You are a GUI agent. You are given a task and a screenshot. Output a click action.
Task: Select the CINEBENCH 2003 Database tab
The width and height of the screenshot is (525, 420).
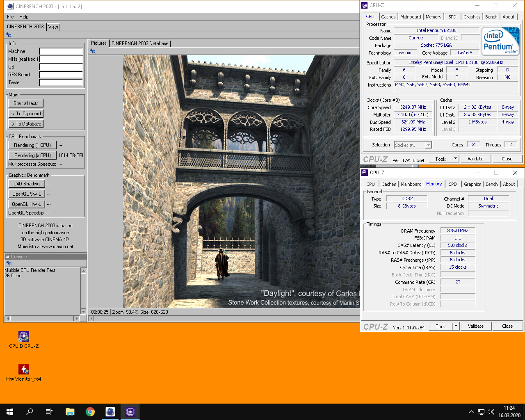[140, 43]
